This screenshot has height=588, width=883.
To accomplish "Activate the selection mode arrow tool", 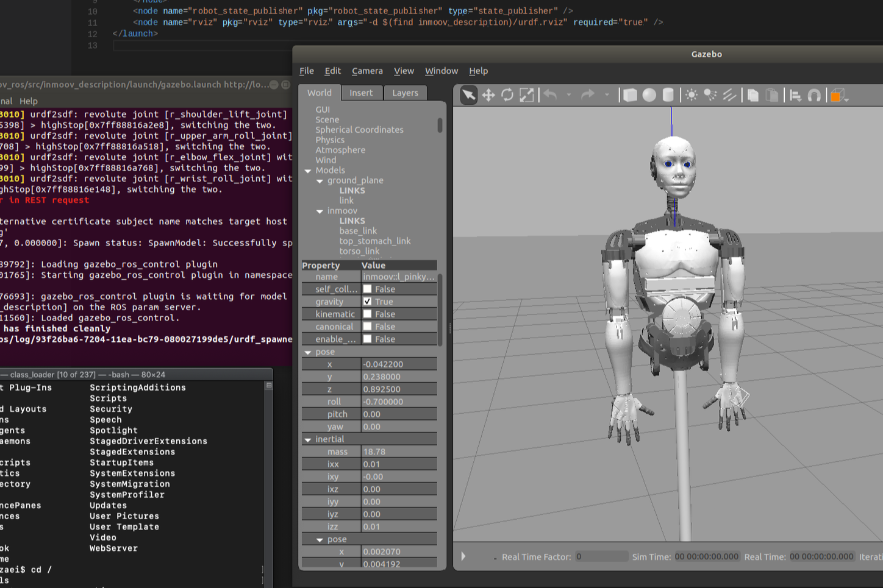I will (468, 95).
